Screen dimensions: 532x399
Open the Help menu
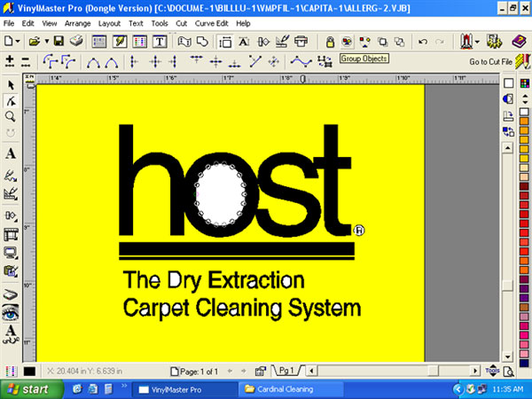pyautogui.click(x=243, y=23)
